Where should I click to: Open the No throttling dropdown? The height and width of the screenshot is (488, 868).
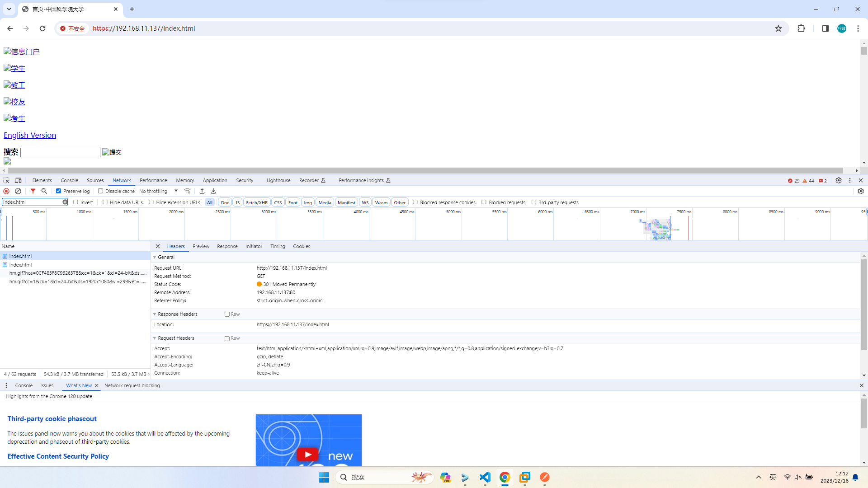click(158, 191)
